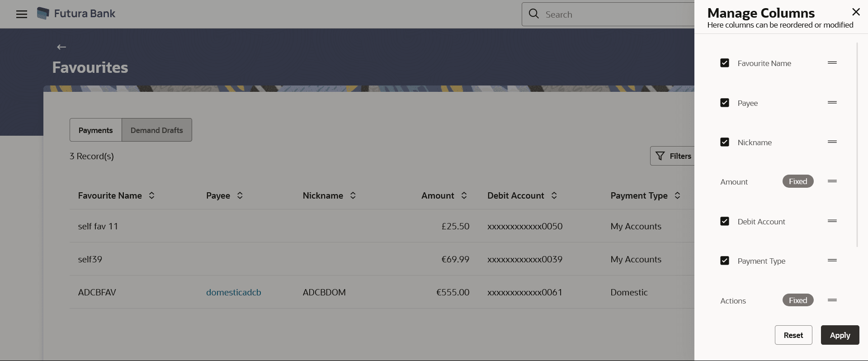Open the hamburger navigation menu
The width and height of the screenshot is (868, 361).
coord(22,14)
